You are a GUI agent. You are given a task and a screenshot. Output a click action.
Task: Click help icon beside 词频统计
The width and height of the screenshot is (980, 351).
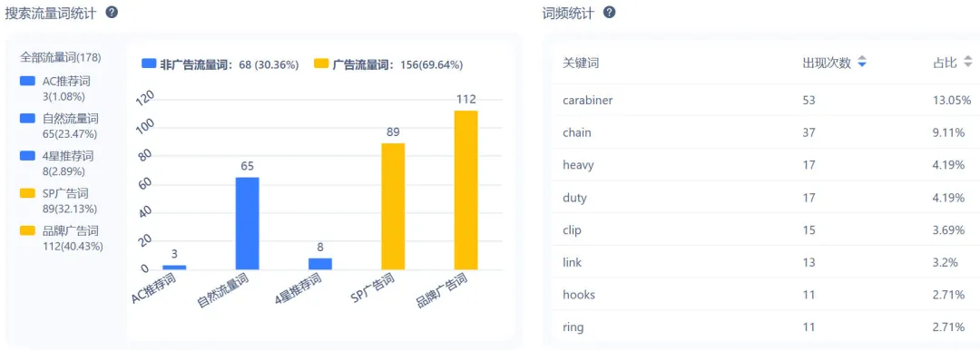pyautogui.click(x=610, y=12)
